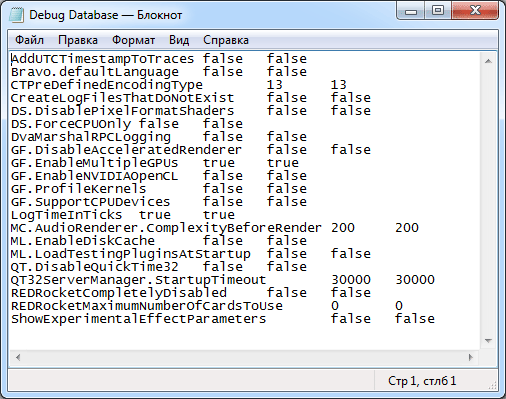Click the GF.EnableNVIDIAOpenCL entry

pyautogui.click(x=95, y=176)
